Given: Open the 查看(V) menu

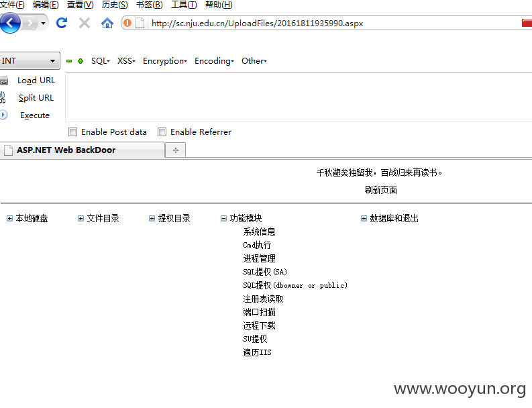Looking at the screenshot, I should [80, 5].
